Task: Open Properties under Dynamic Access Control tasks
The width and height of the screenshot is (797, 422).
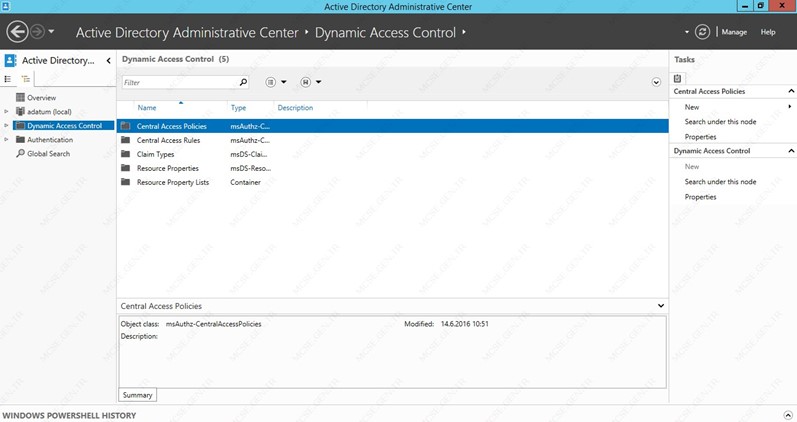Action: pos(700,197)
